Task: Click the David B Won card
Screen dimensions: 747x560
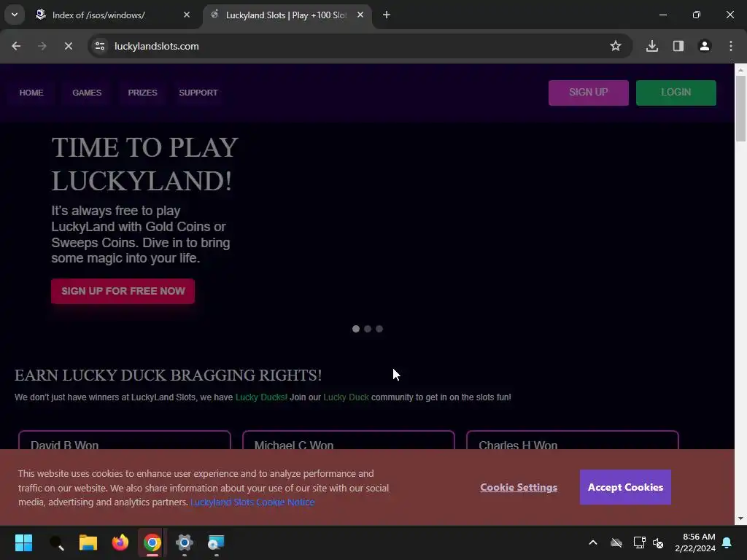Action: click(x=124, y=440)
